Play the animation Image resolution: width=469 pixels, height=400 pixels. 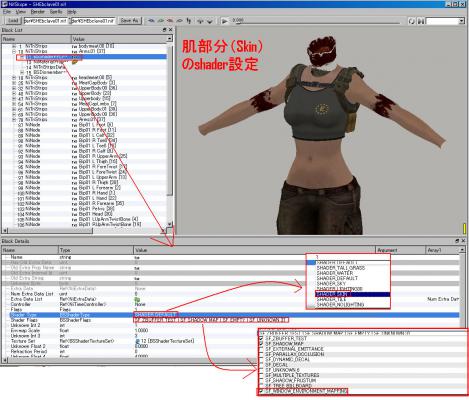click(x=225, y=21)
